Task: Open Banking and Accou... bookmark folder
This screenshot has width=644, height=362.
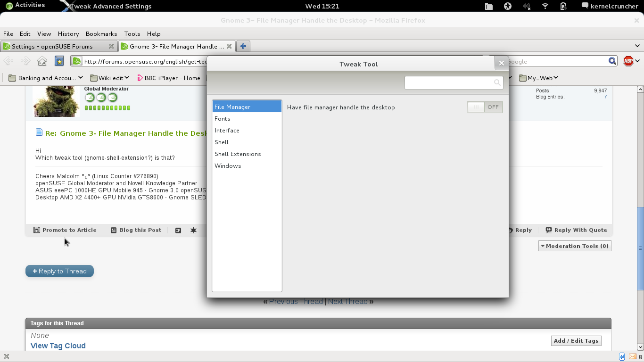Action: pyautogui.click(x=46, y=78)
